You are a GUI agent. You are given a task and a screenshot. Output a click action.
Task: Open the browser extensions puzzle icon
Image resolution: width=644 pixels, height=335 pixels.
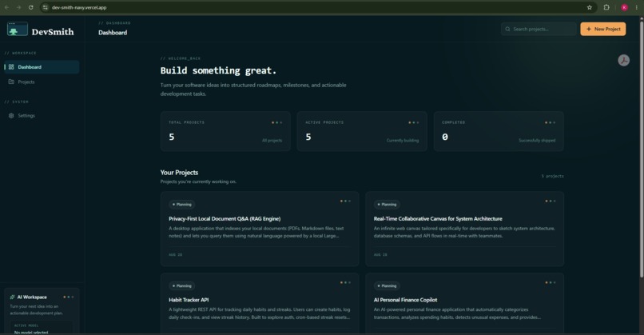(x=606, y=7)
